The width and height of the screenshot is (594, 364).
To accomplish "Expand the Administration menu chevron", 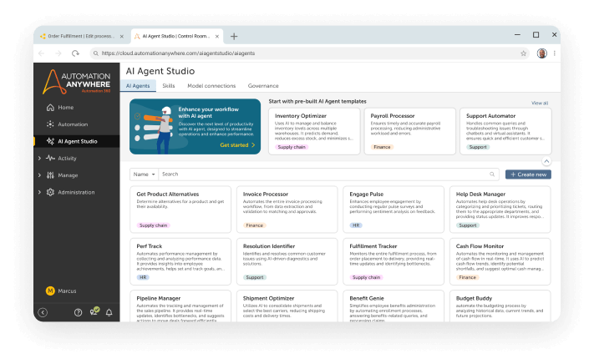I will pyautogui.click(x=39, y=192).
